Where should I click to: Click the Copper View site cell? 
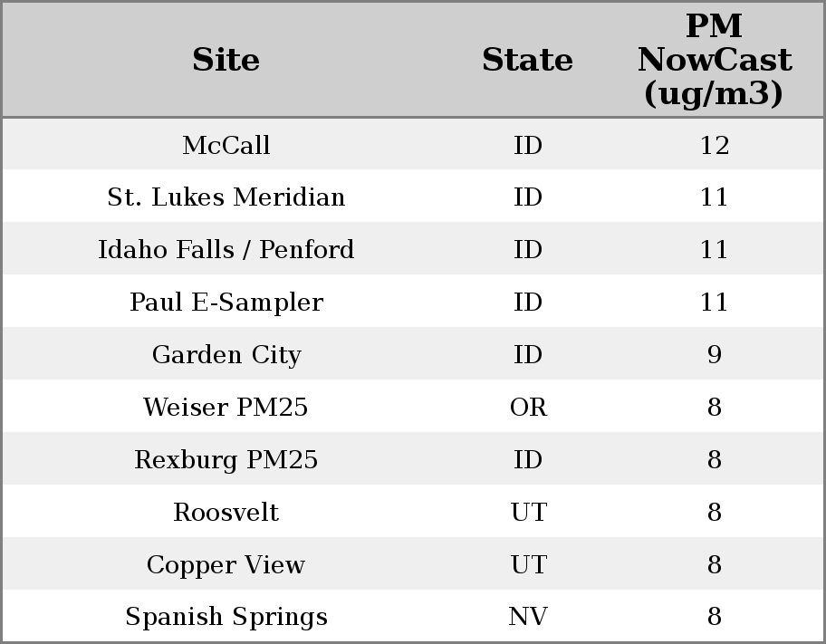click(x=226, y=565)
